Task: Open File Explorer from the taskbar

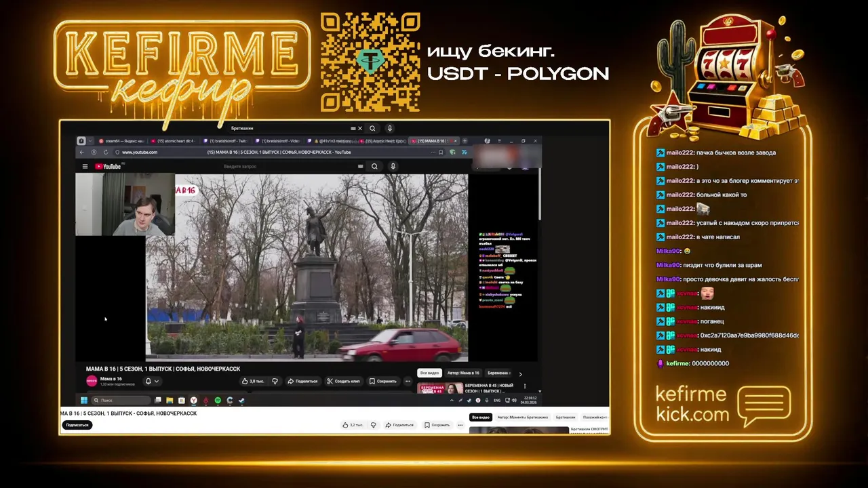Action: tap(170, 400)
